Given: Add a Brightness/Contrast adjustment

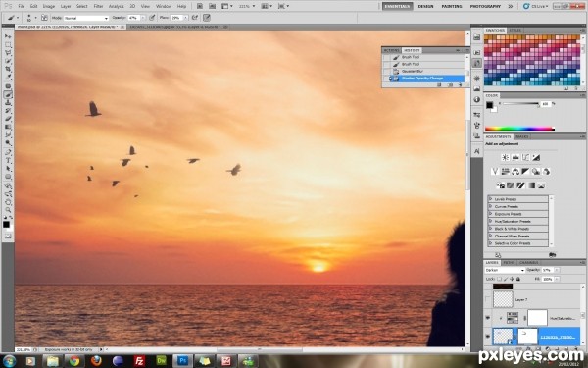Looking at the screenshot, I should tap(505, 157).
